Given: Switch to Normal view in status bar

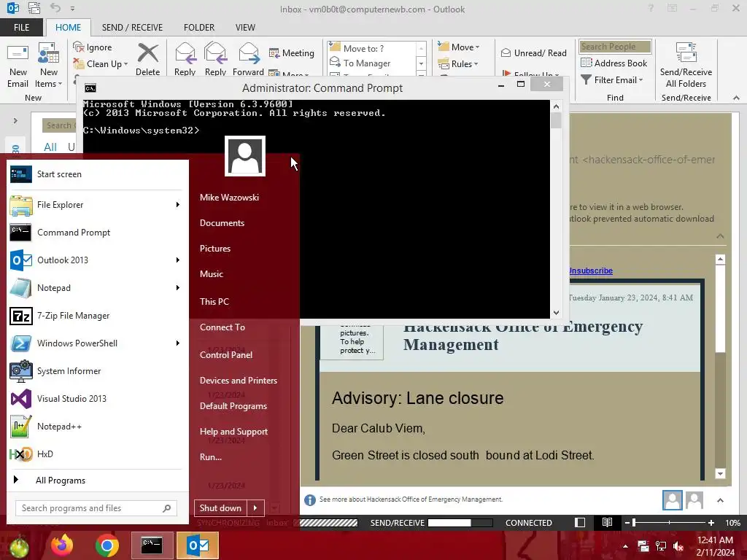Looking at the screenshot, I should [x=580, y=522].
